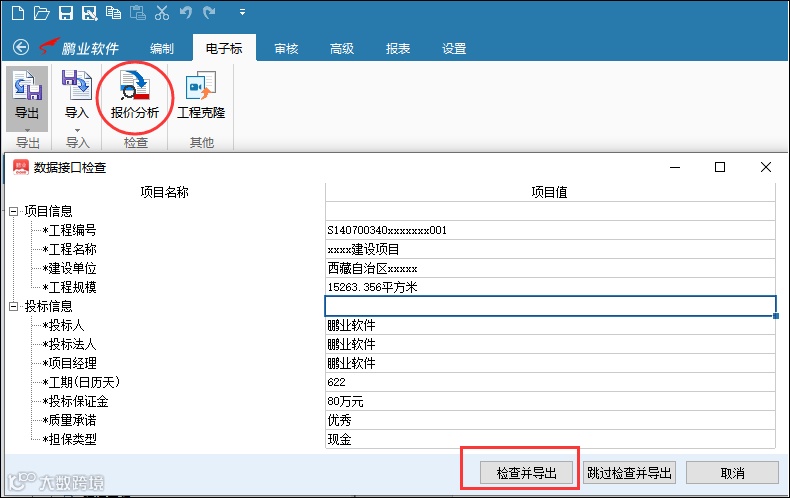Click the 西藏自治区xxxxx value cell
790x498 pixels.
tap(550, 268)
